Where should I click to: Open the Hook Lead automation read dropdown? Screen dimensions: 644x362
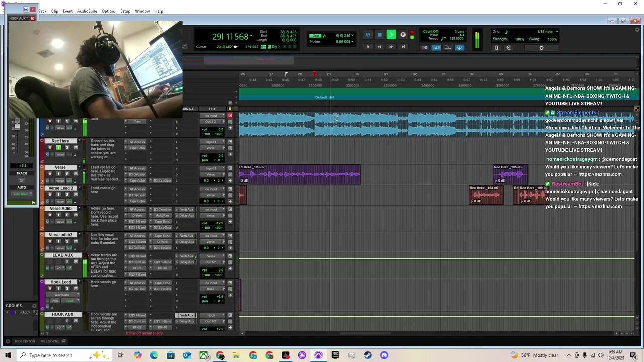tap(69, 301)
